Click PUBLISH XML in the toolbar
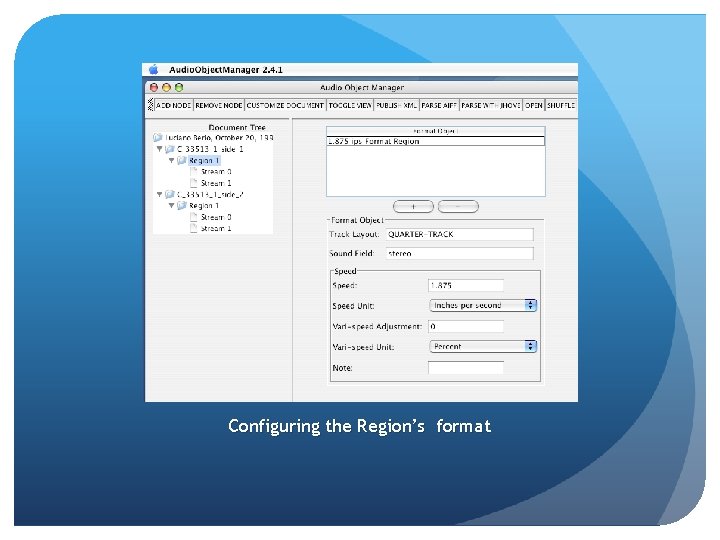720x540 pixels. [x=396, y=105]
